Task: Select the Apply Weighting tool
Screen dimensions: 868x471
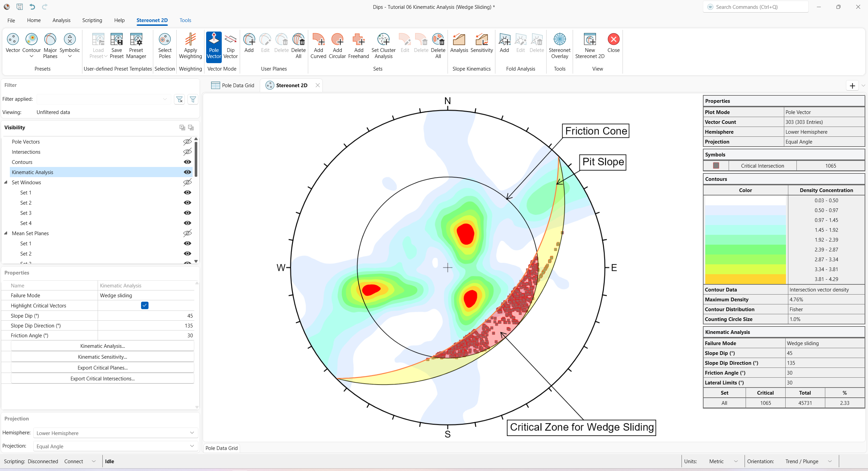Action: [x=190, y=45]
